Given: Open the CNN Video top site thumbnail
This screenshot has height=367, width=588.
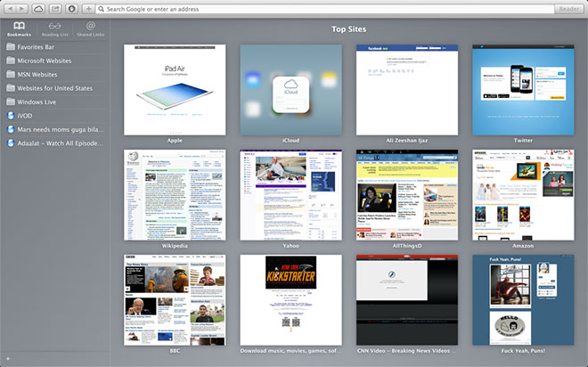Looking at the screenshot, I should pos(407,300).
